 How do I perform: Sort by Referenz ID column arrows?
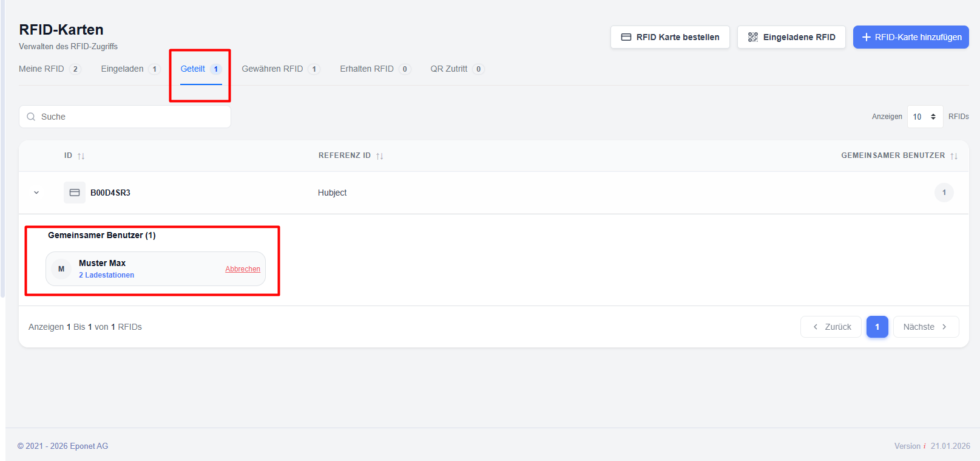coord(380,156)
